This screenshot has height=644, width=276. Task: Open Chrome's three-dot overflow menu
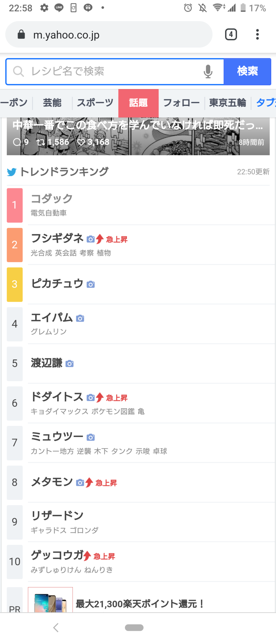257,34
